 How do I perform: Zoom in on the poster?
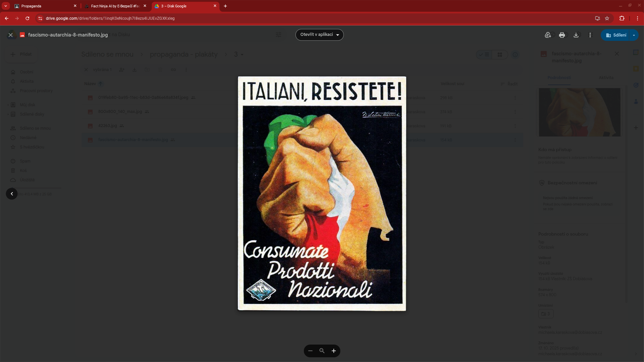coord(334,351)
